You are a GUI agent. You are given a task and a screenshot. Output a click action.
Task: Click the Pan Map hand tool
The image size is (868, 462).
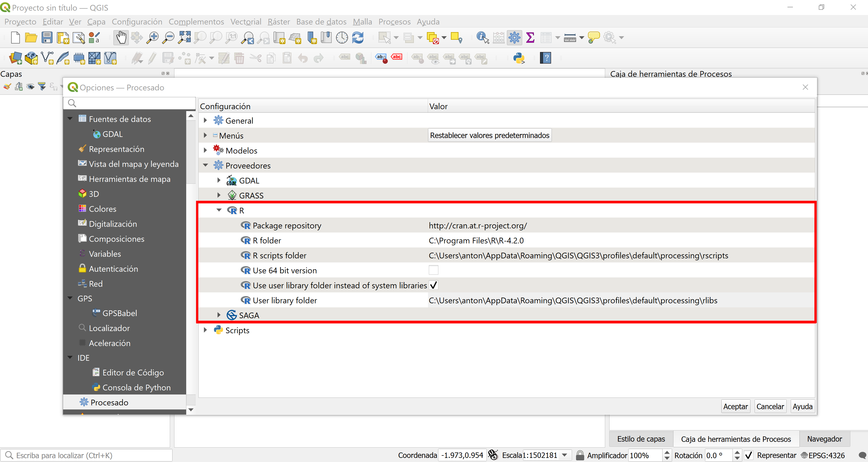click(121, 37)
